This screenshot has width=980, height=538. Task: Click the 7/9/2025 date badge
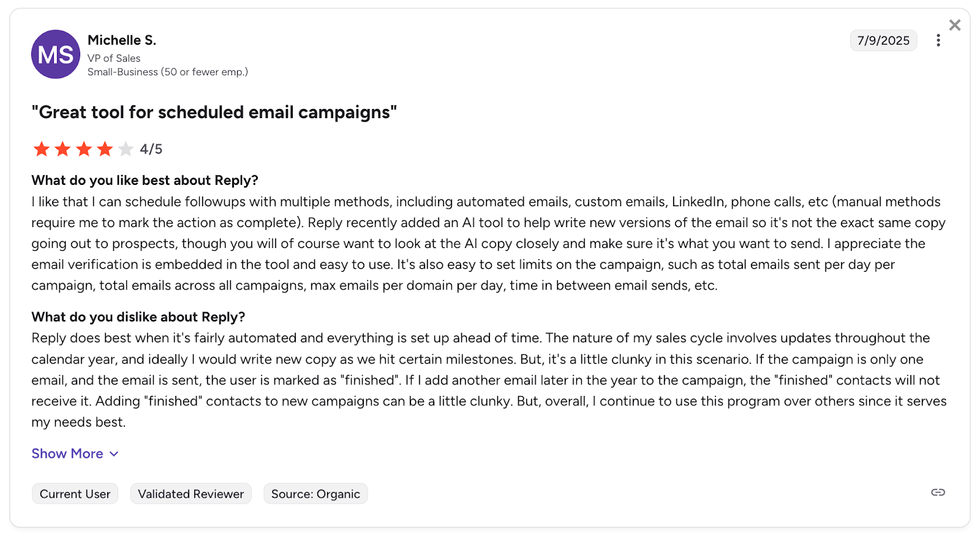pyautogui.click(x=883, y=40)
